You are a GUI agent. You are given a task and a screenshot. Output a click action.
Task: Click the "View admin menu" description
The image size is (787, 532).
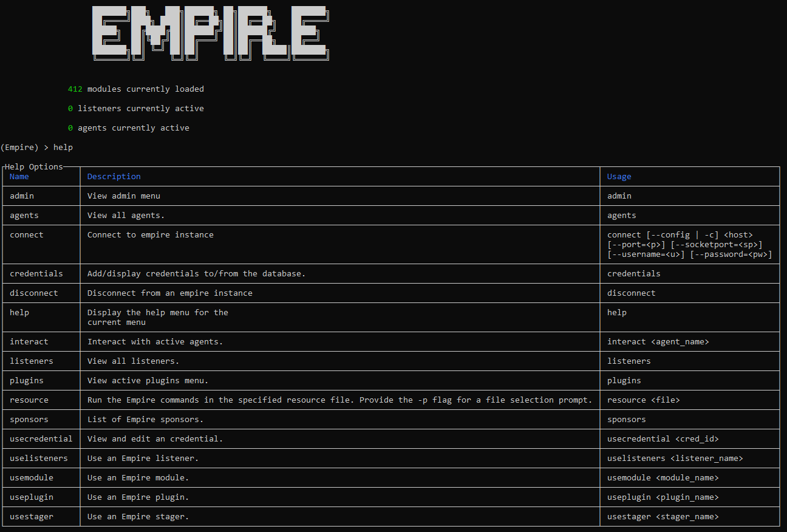[x=124, y=196]
